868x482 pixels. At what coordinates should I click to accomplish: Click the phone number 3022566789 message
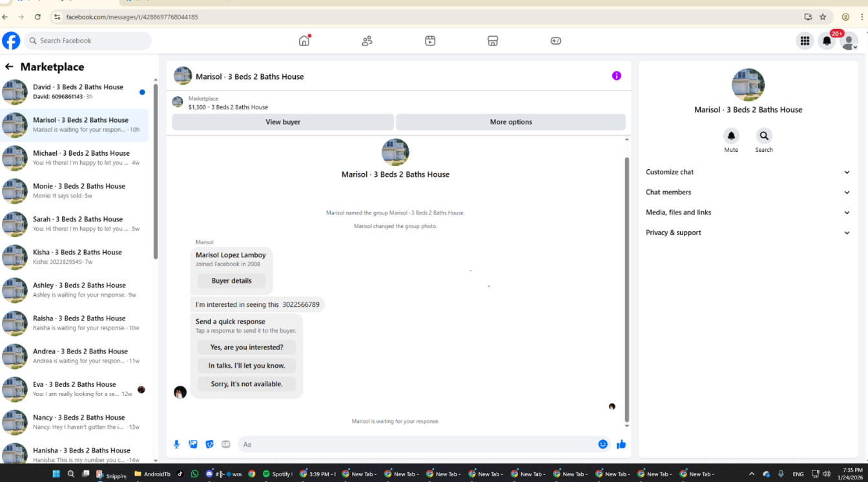click(257, 304)
